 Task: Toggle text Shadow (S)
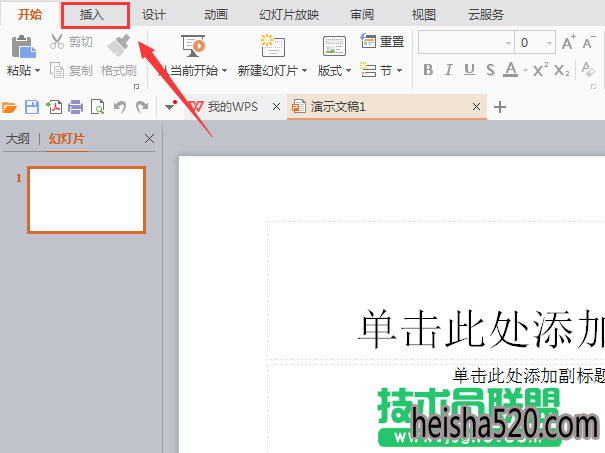(x=490, y=70)
